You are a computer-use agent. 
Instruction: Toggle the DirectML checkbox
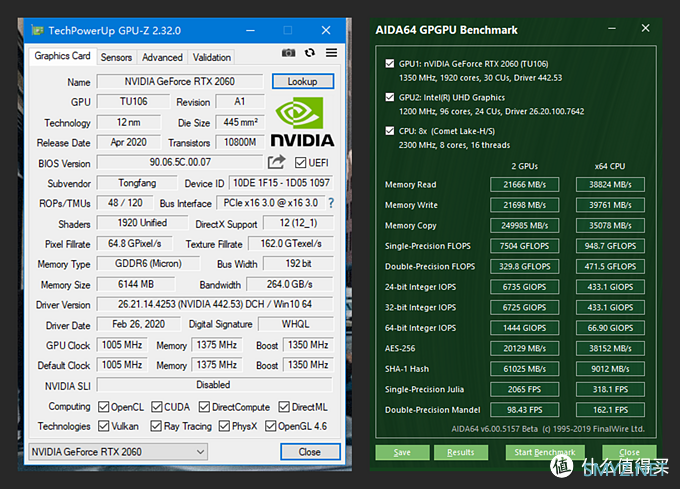coord(284,407)
